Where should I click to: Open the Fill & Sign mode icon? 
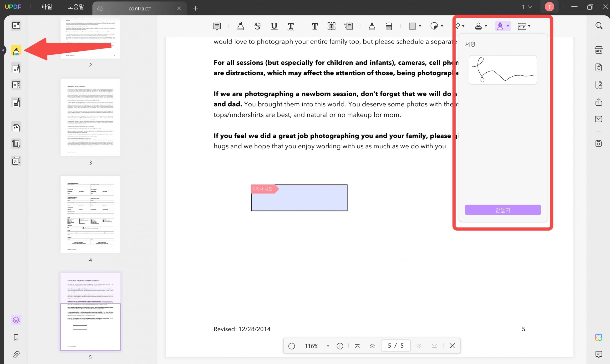coord(16,102)
